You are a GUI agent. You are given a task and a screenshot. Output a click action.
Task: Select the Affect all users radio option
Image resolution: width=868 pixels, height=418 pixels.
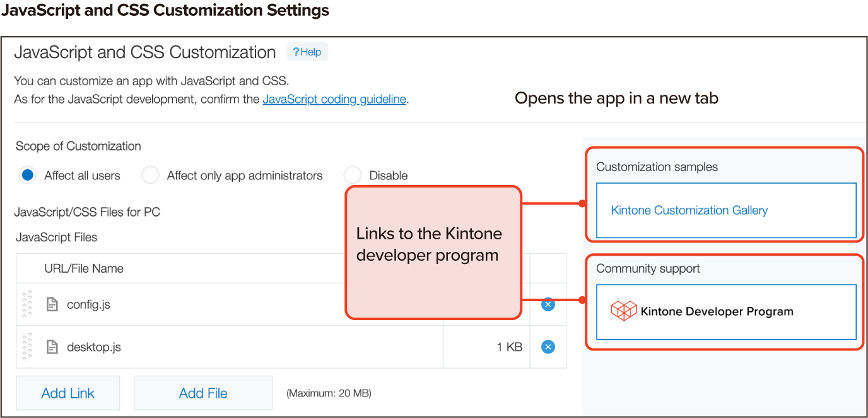click(x=28, y=176)
